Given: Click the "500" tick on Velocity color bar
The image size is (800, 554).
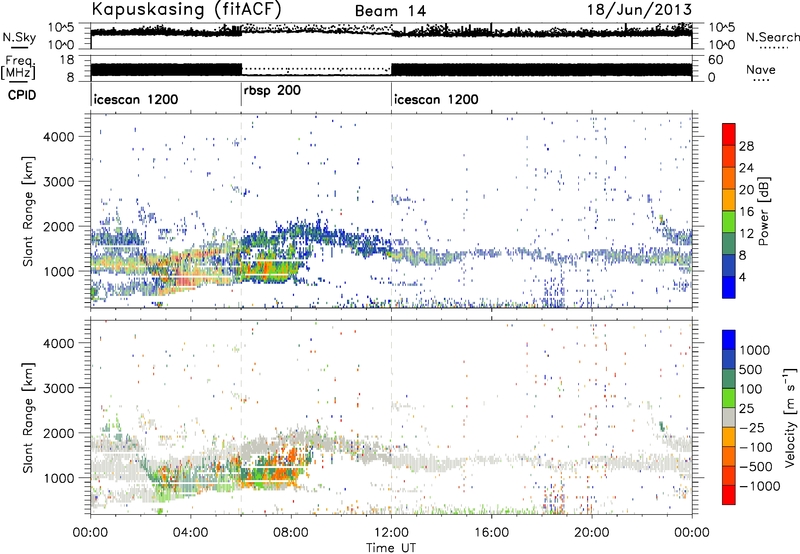Looking at the screenshot, I should 751,369.
